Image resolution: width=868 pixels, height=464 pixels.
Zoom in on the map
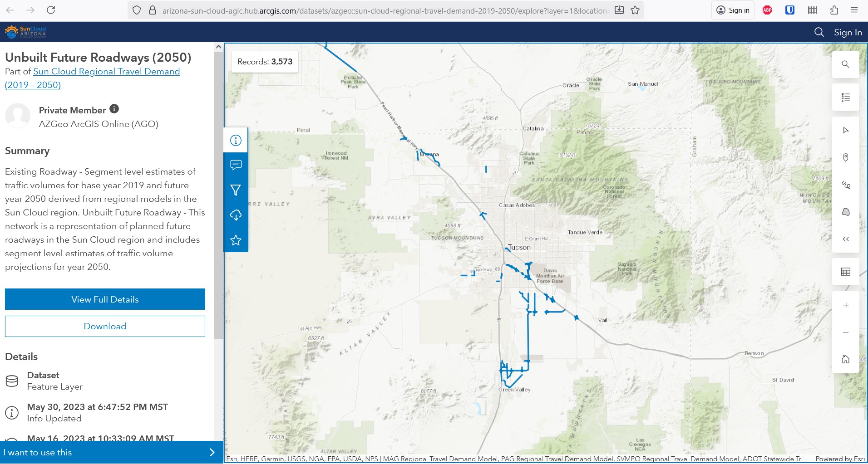pos(845,305)
